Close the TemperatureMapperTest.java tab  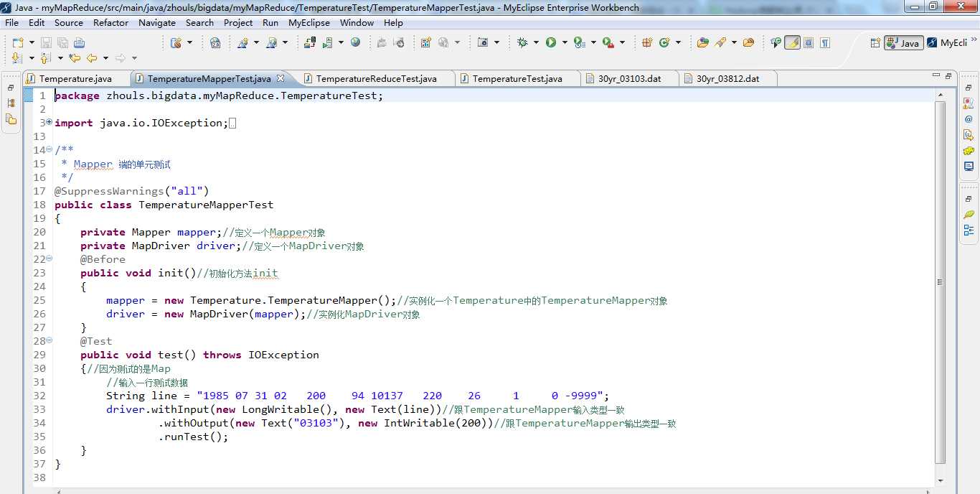point(281,78)
